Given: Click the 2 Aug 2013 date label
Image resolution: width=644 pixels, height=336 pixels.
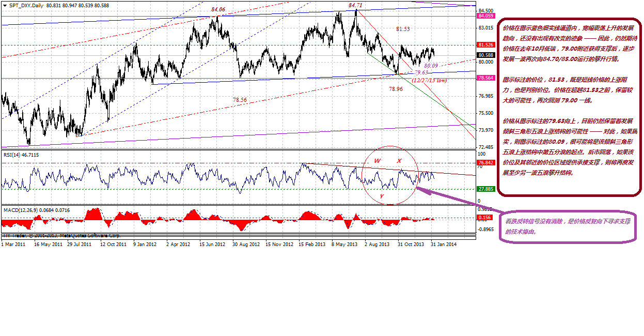Looking at the screenshot, I should [378, 244].
